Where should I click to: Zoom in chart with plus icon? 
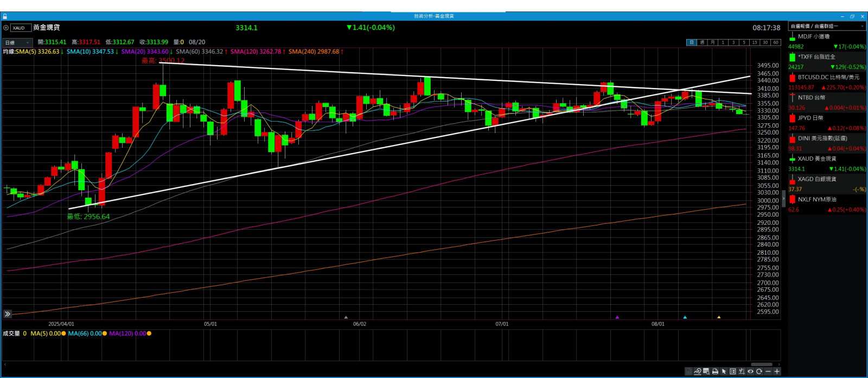click(777, 371)
